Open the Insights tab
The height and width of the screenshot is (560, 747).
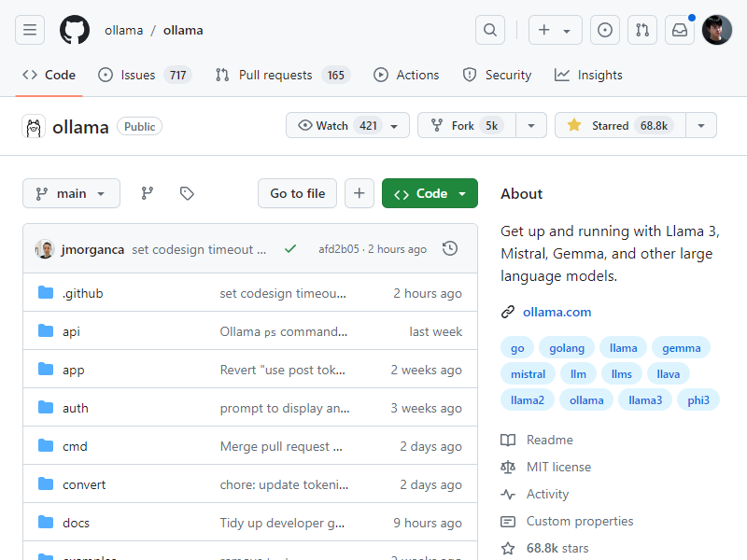pyautogui.click(x=588, y=75)
